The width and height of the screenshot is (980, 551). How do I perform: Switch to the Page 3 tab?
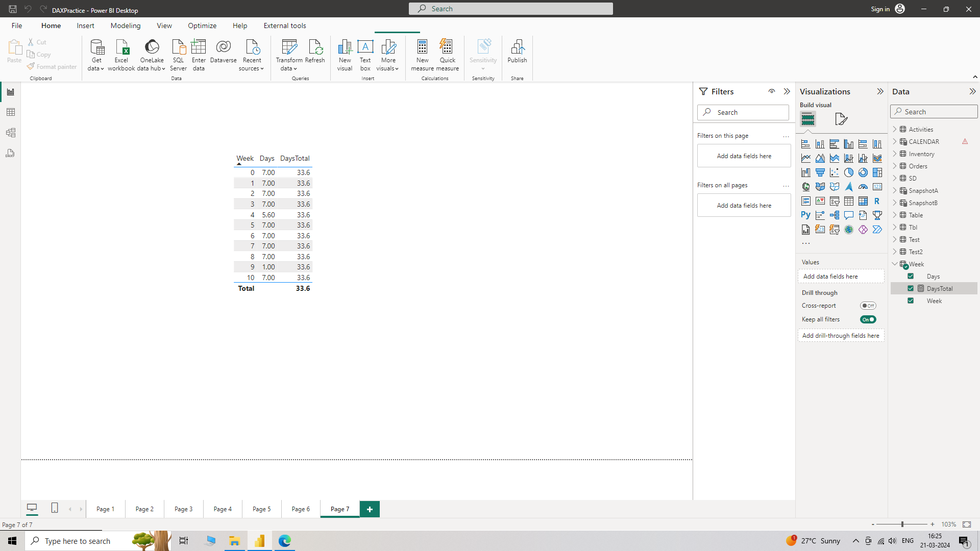[184, 509]
